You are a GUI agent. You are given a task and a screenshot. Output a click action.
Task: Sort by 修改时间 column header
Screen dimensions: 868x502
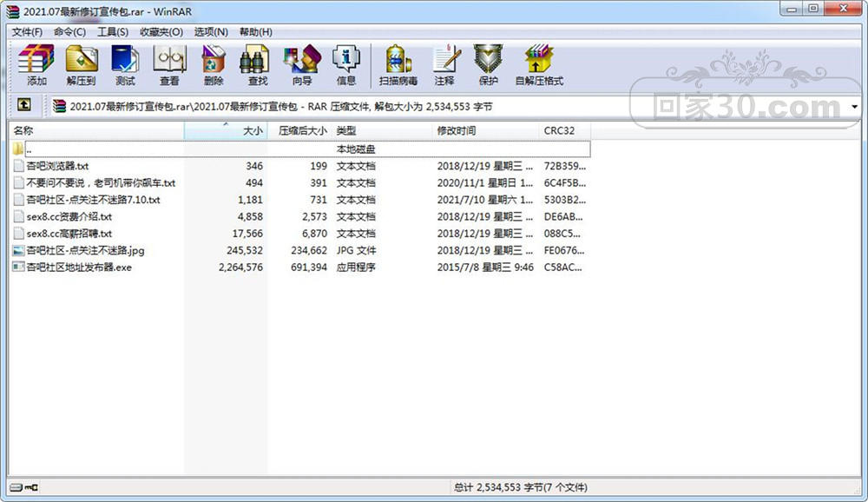pyautogui.click(x=485, y=131)
